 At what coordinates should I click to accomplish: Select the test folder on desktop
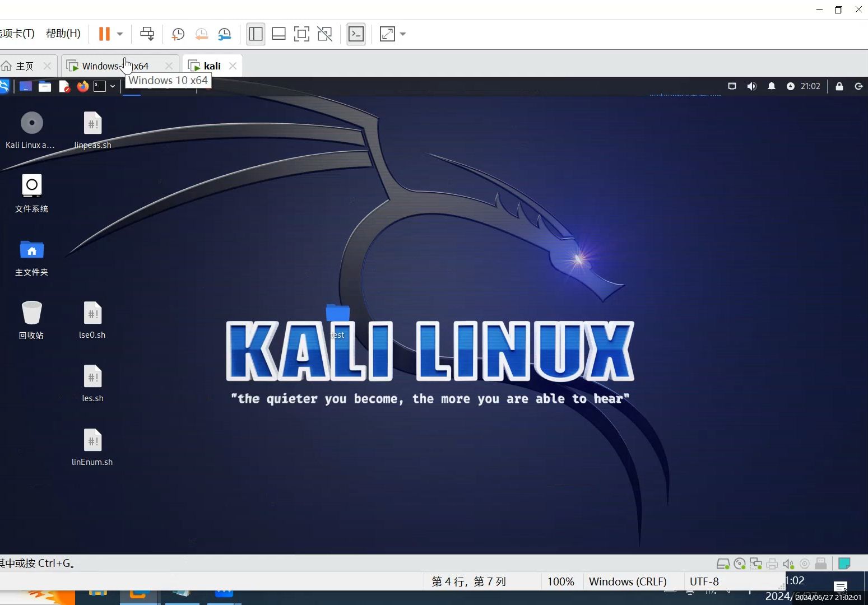pyautogui.click(x=338, y=321)
